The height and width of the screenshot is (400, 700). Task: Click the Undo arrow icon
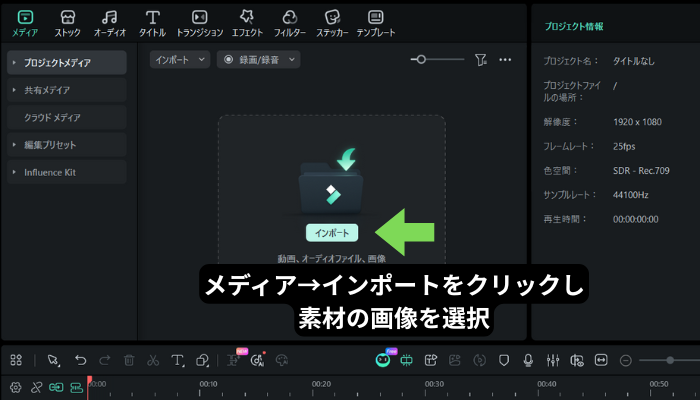click(x=80, y=360)
